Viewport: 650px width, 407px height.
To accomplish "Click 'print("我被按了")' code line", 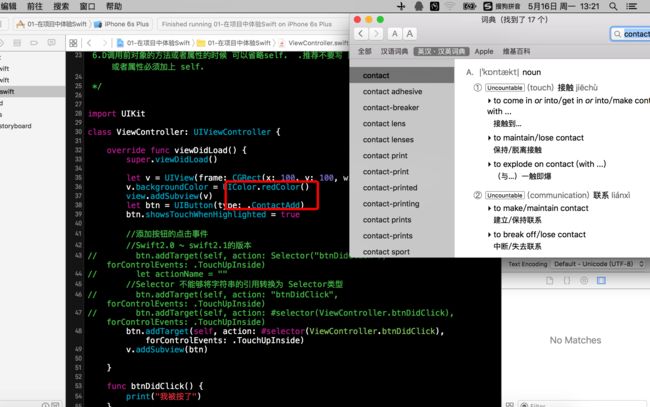I will 163,397.
